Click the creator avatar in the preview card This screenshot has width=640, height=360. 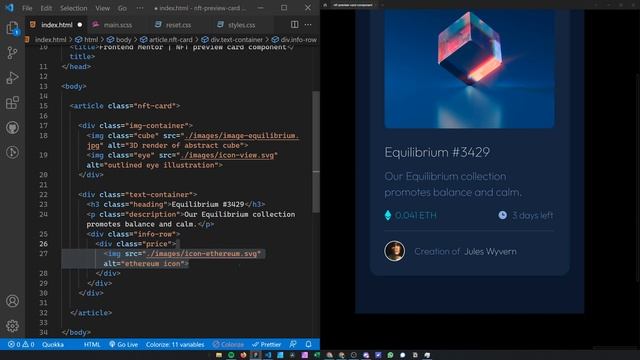pos(394,251)
